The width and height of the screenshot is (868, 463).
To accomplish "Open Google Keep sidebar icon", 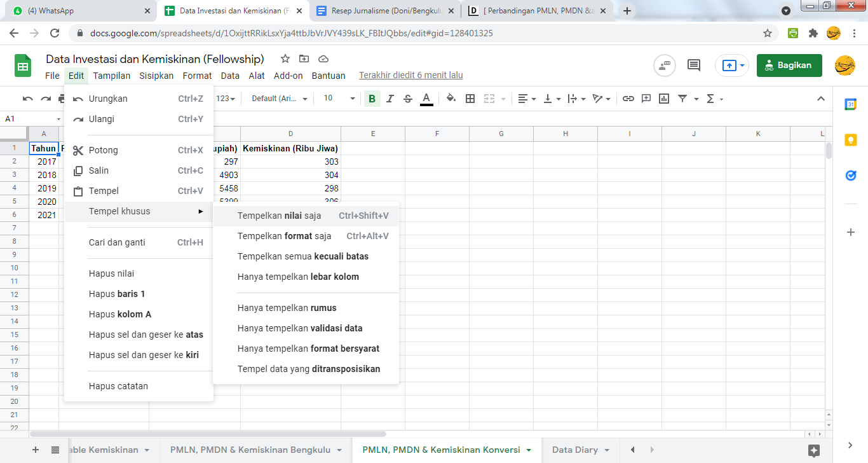I will click(851, 140).
